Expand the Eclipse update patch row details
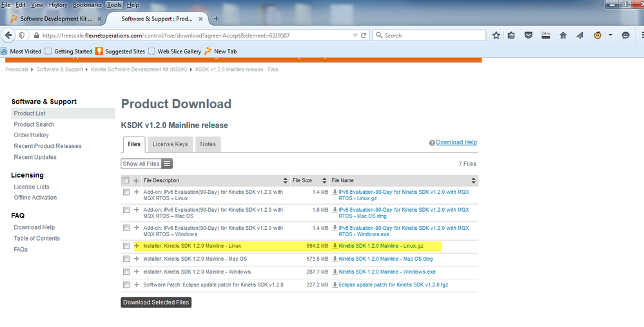This screenshot has width=644, height=327. point(137,285)
